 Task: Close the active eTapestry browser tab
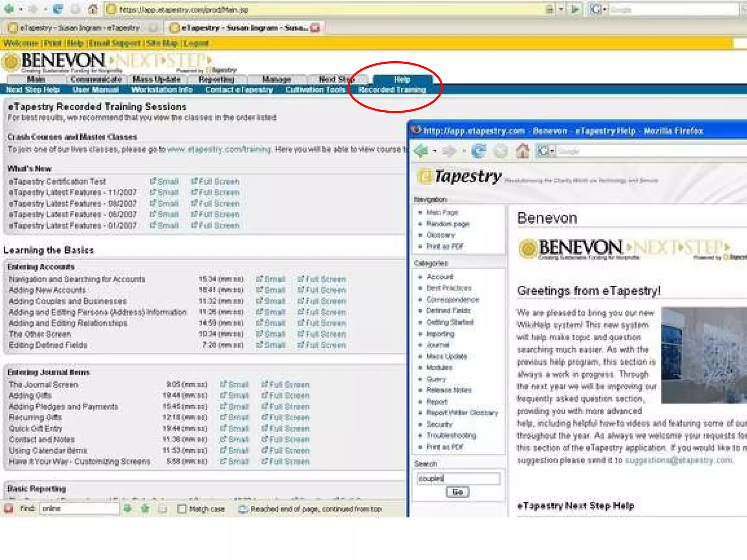[315, 28]
